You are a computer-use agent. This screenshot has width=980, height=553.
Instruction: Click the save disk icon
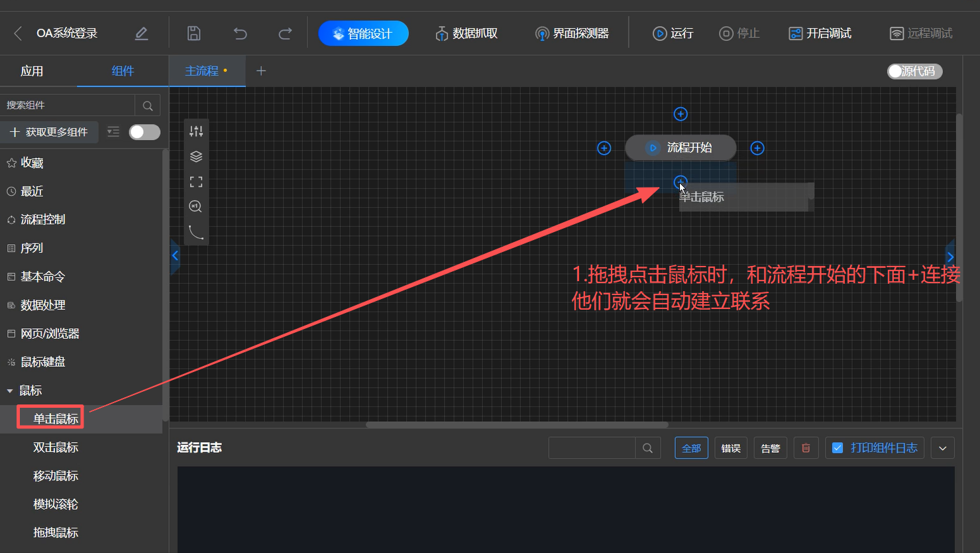[x=193, y=33]
